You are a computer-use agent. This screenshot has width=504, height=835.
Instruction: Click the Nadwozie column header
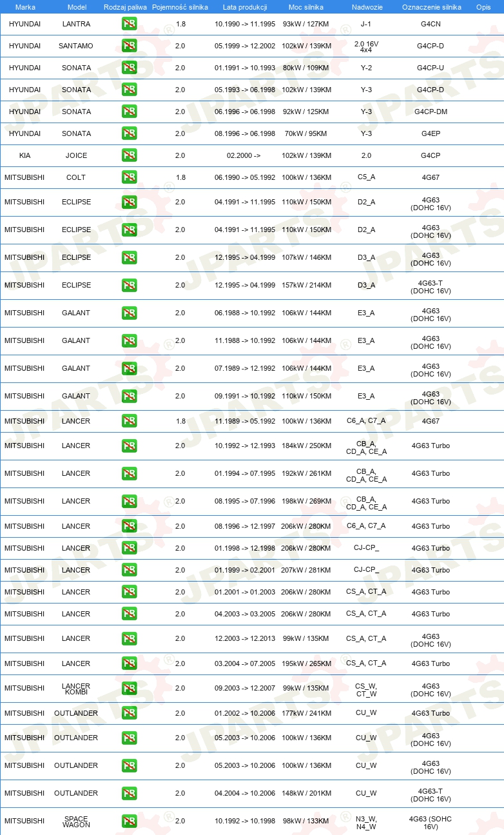click(366, 7)
